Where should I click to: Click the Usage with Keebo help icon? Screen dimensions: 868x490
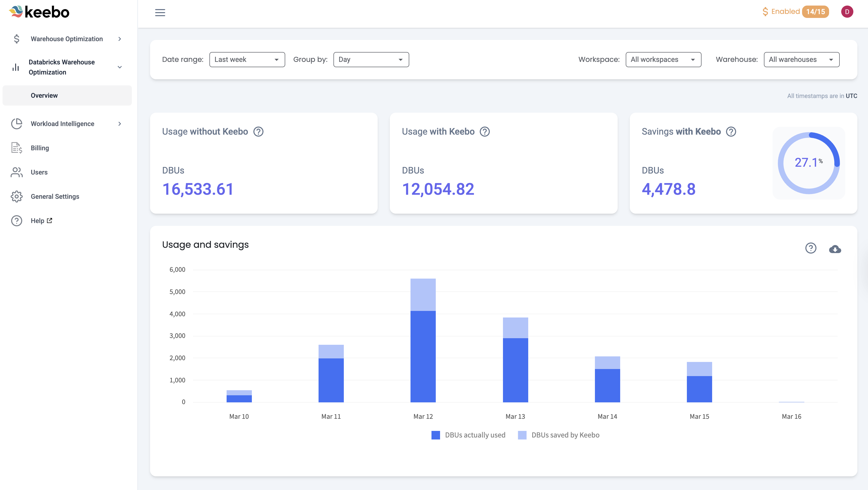click(485, 131)
